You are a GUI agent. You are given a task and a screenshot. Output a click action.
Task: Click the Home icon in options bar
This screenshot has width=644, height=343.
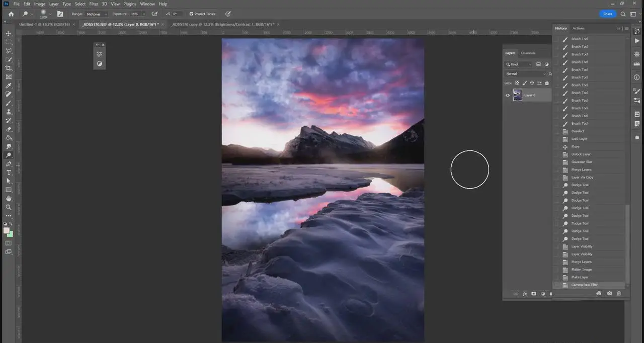point(11,14)
